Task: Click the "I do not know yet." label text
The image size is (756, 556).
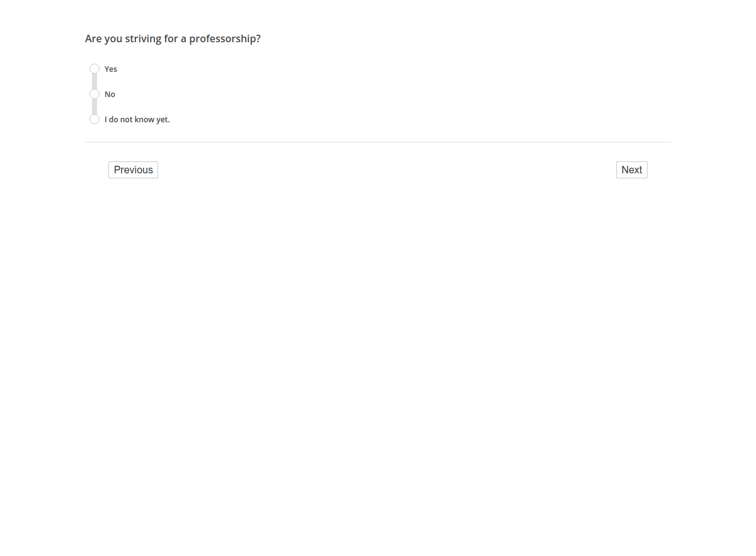Action: coord(137,120)
